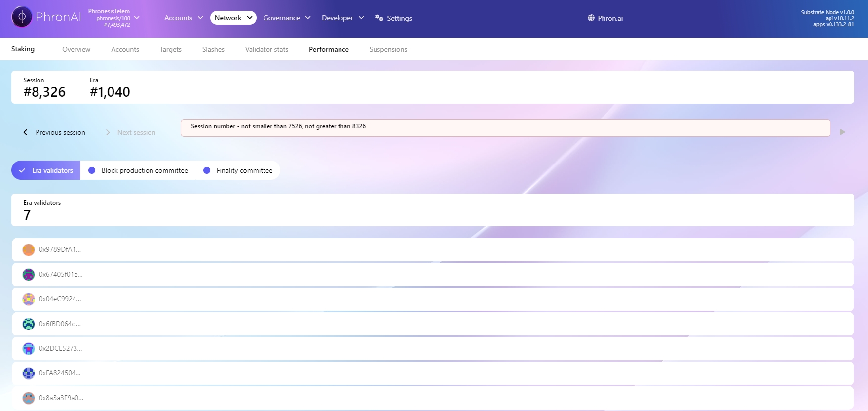This screenshot has height=411, width=868.
Task: Click the identicon for validator 0x04eC9924
Action: pos(29,299)
